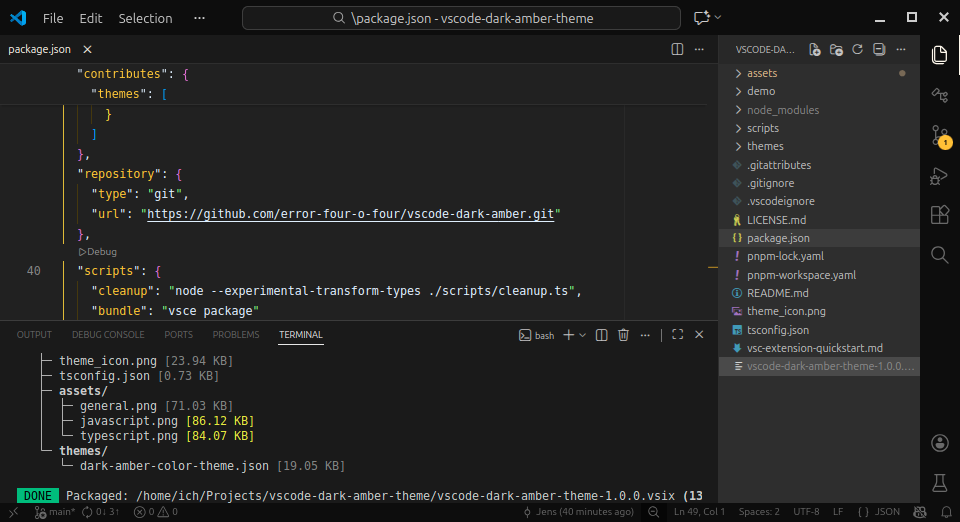The image size is (960, 522).
Task: Click the command center search box
Action: [461, 18]
